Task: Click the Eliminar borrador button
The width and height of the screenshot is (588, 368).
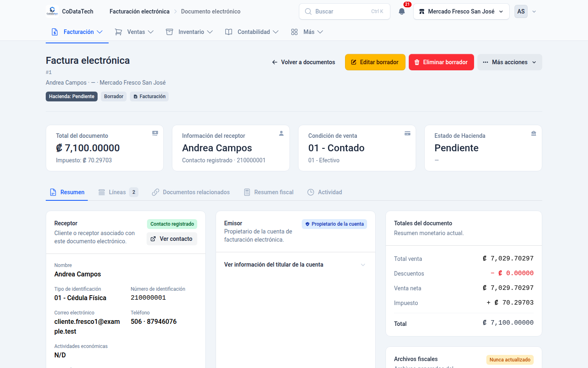Action: coord(441,62)
